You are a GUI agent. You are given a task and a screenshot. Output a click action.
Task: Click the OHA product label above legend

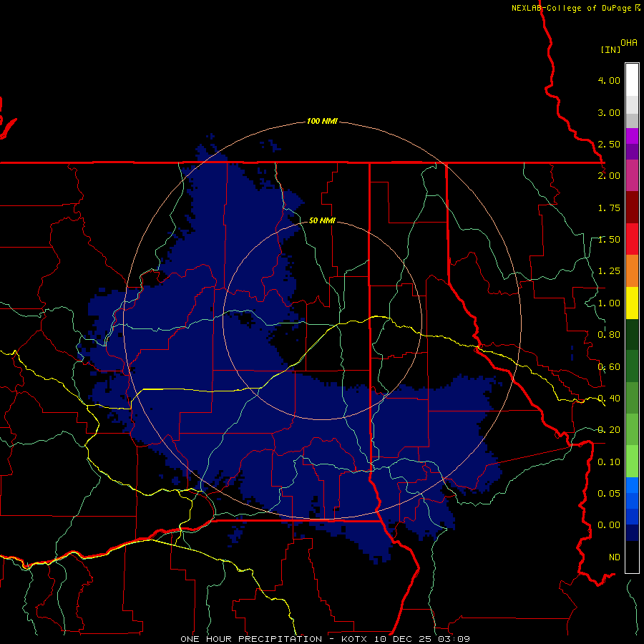coord(629,43)
